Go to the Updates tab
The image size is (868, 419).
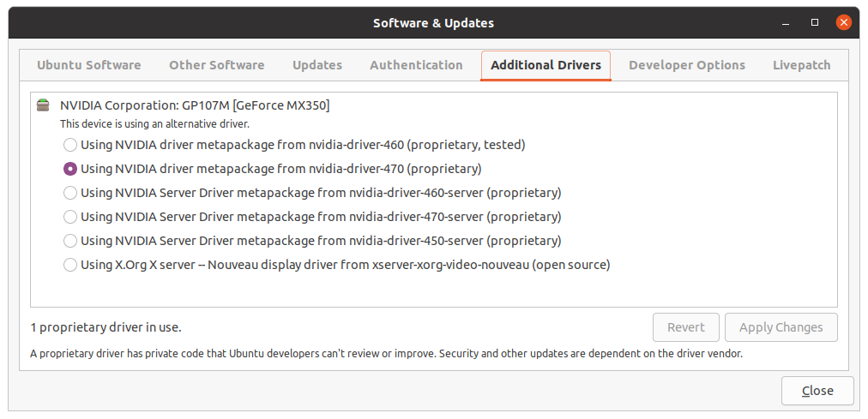coord(317,65)
